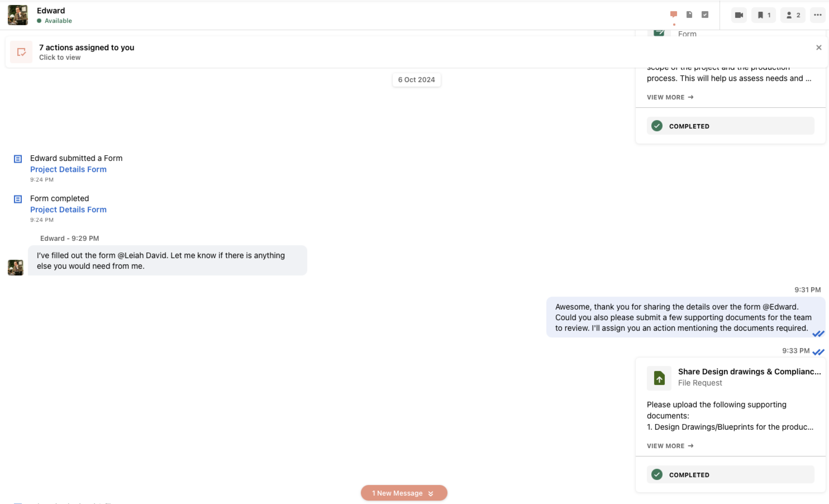View the 2 members icon
The height and width of the screenshot is (504, 829).
pos(793,15)
